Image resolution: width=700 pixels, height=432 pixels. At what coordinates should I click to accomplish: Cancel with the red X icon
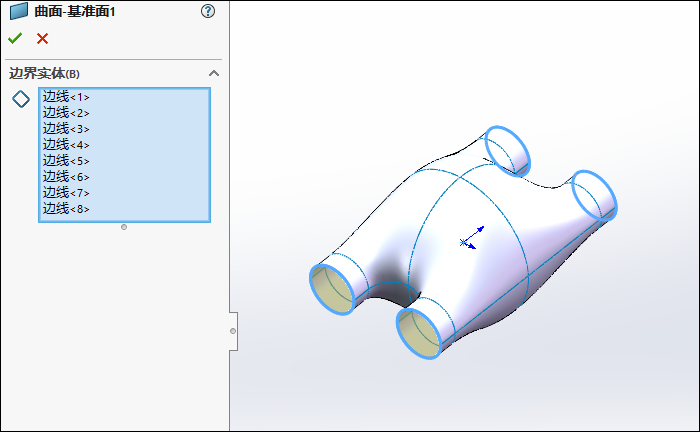(x=42, y=39)
